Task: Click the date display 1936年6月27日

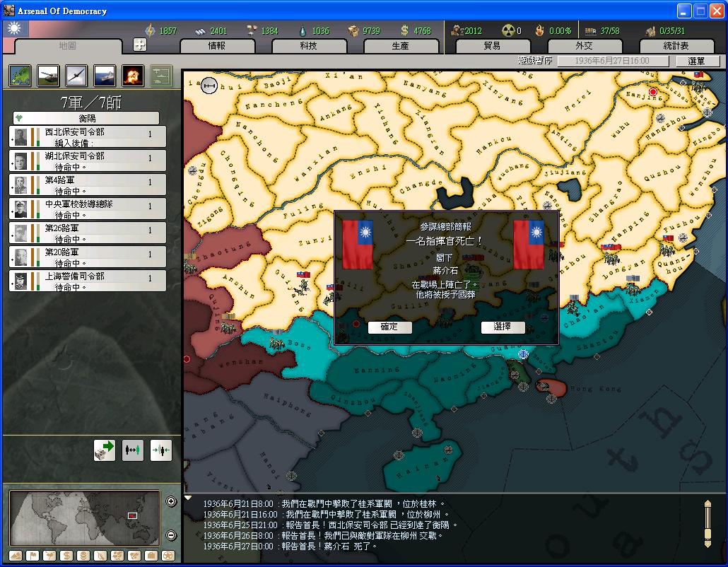Action: [x=612, y=61]
